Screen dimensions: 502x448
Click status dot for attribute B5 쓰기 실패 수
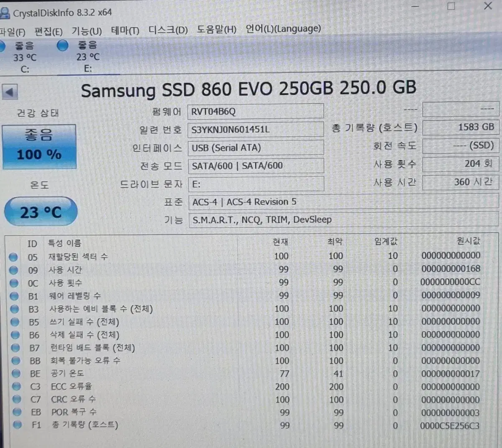click(x=15, y=322)
